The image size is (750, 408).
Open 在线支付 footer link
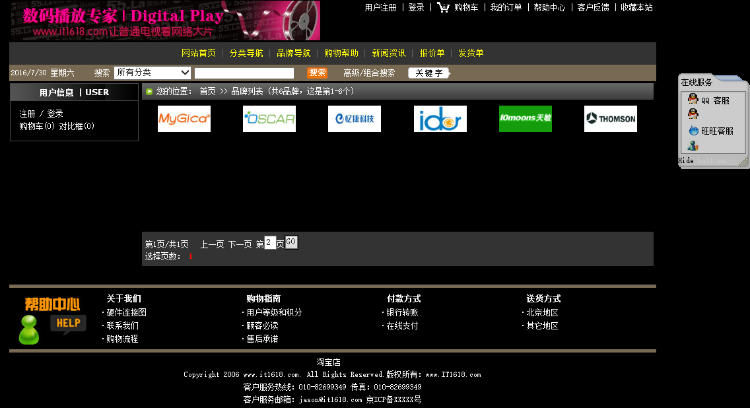pos(402,326)
